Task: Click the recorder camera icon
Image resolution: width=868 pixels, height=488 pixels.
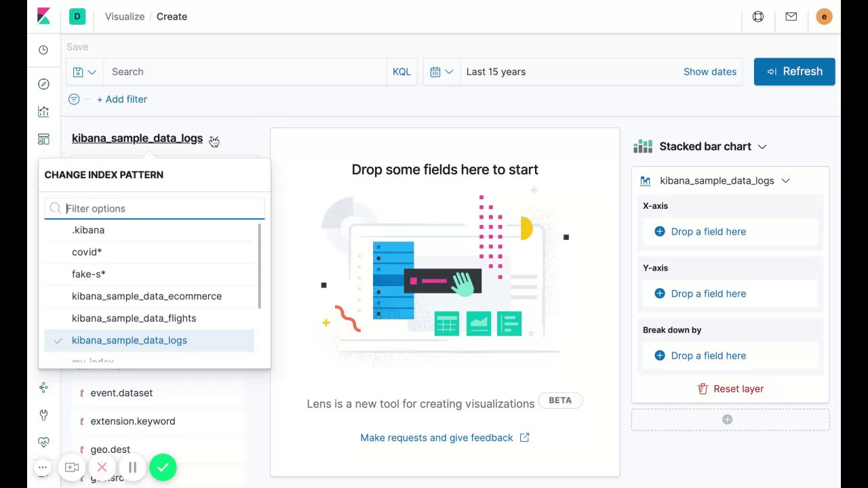Action: (x=72, y=467)
